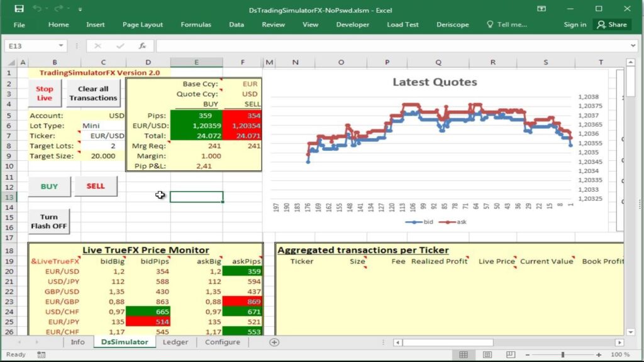644x362 pixels.
Task: Select the Ticker cell EUR/USD
Action: [x=103, y=136]
